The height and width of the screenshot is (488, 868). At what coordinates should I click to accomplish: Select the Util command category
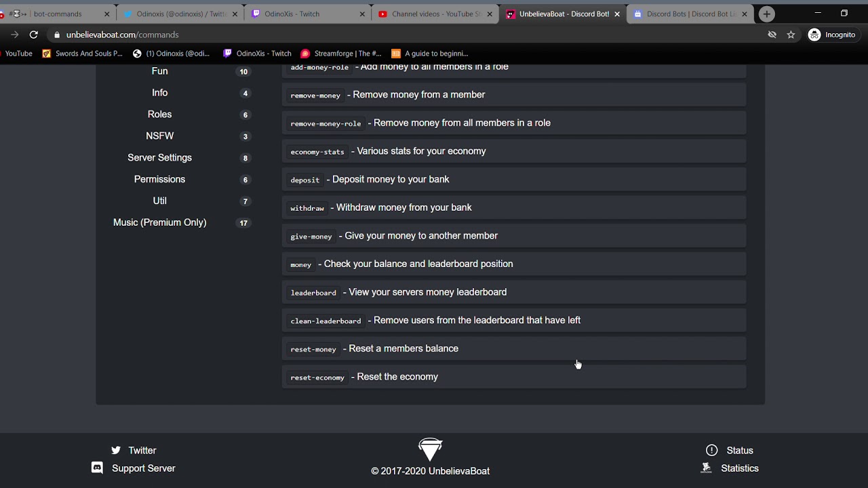160,201
